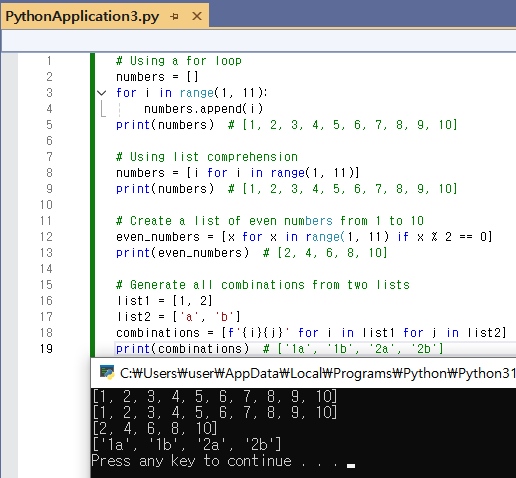Click the console title bar path text

[318, 373]
